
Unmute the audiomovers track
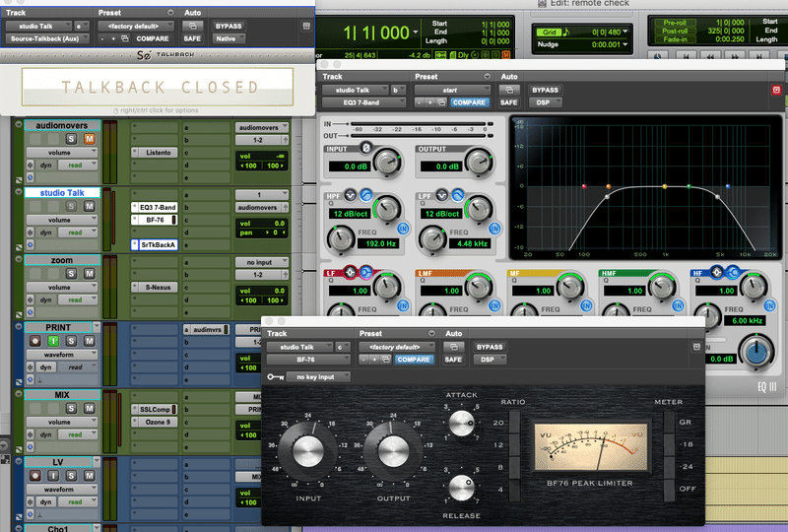pyautogui.click(x=89, y=139)
